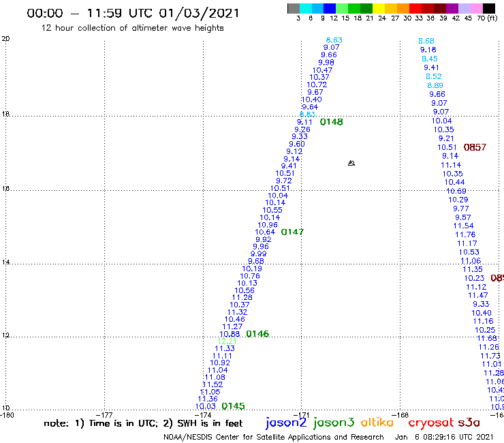The width and height of the screenshot is (504, 443).
Task: Click the wave height value '11.32'
Action: click(237, 312)
